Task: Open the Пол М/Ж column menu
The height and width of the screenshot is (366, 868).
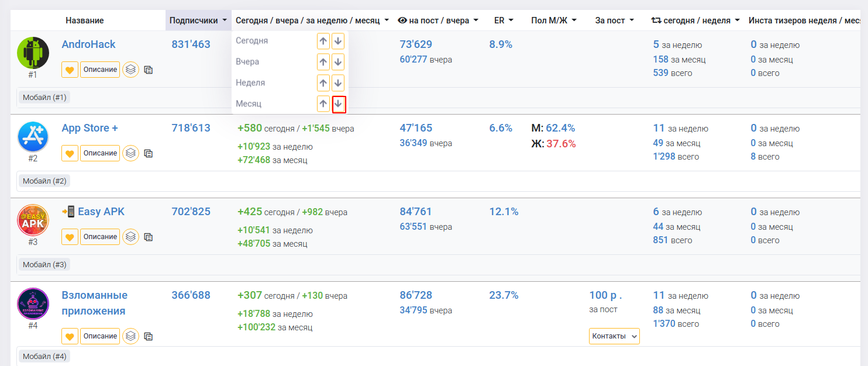Action: click(553, 20)
